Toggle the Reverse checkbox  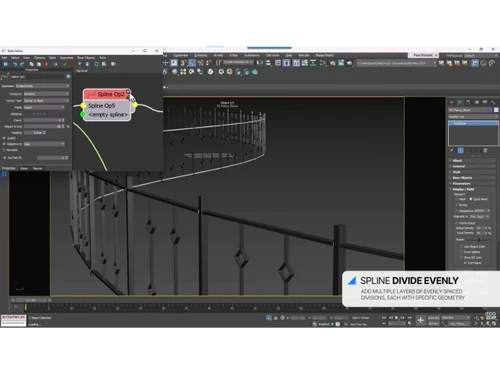point(4,150)
